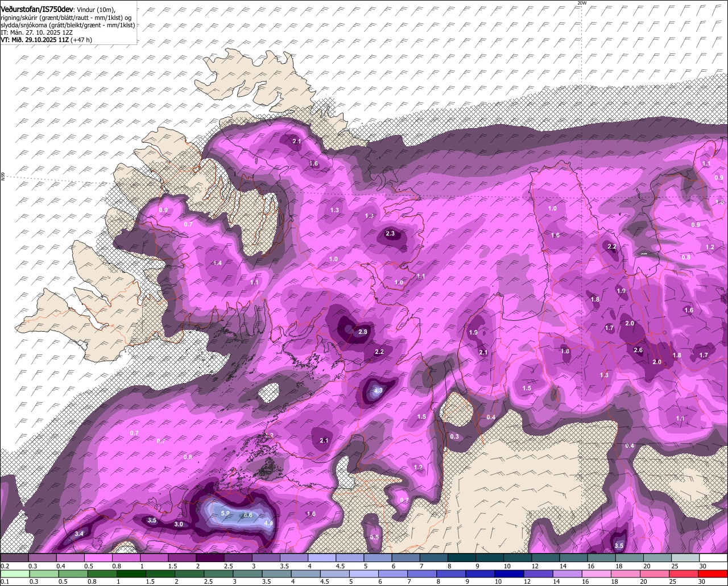The width and height of the screenshot is (728, 586).
Task: Click the 0.2 label in the top legend row
Action: 5,566
